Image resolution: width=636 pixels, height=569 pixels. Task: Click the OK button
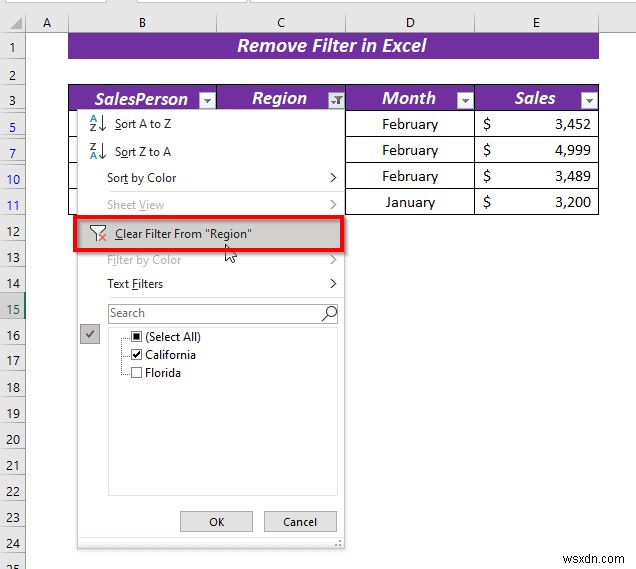coord(216,522)
